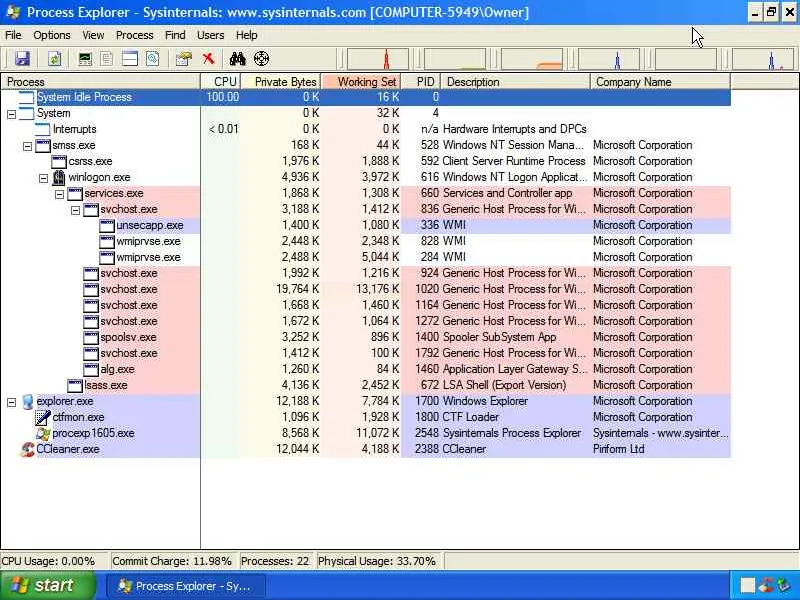Open the Process menu
The width and height of the screenshot is (800, 600).
coord(135,35)
